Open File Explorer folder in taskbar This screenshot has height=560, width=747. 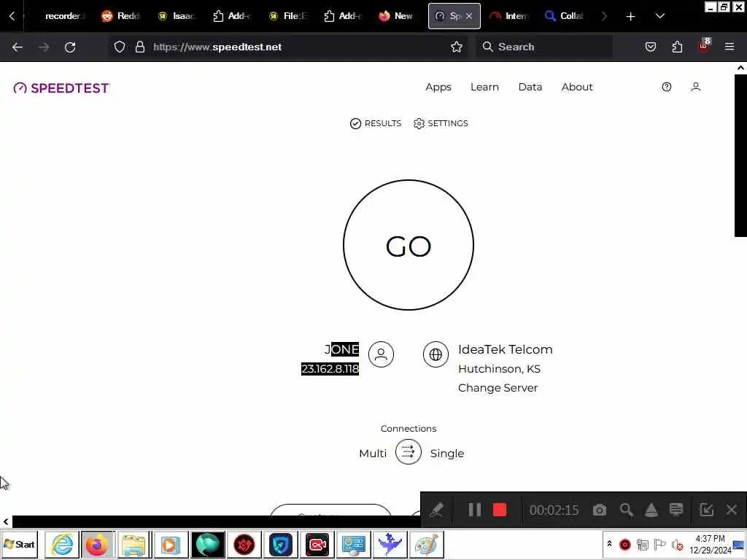tap(134, 544)
